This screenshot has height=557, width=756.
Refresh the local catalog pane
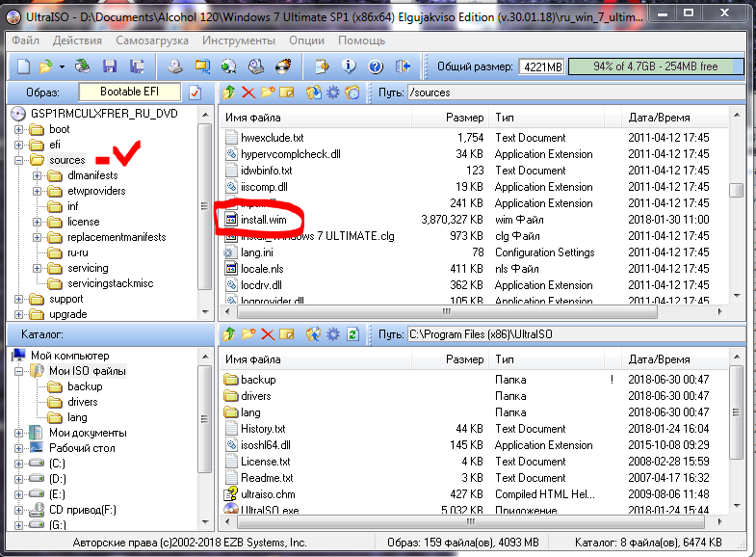pos(352,334)
